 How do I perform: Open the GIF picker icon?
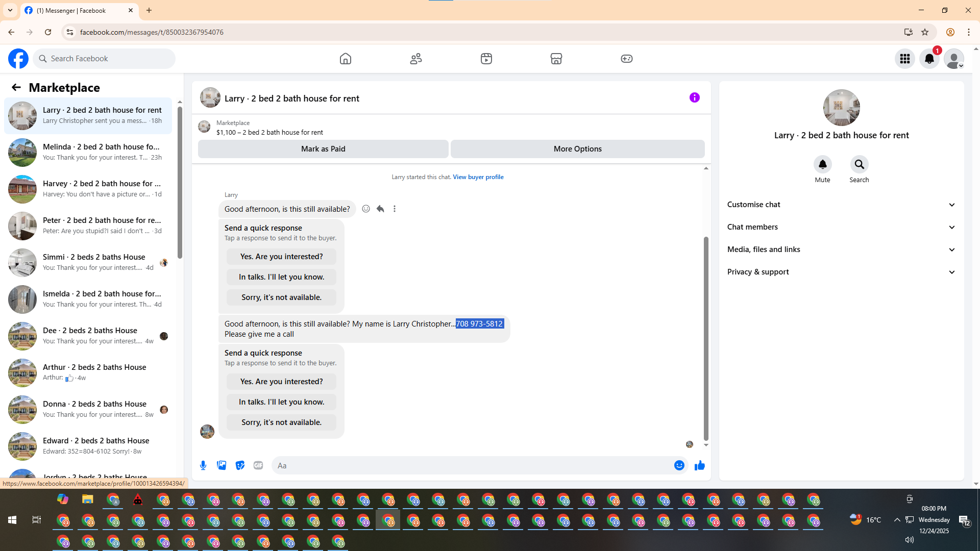pos(258,465)
